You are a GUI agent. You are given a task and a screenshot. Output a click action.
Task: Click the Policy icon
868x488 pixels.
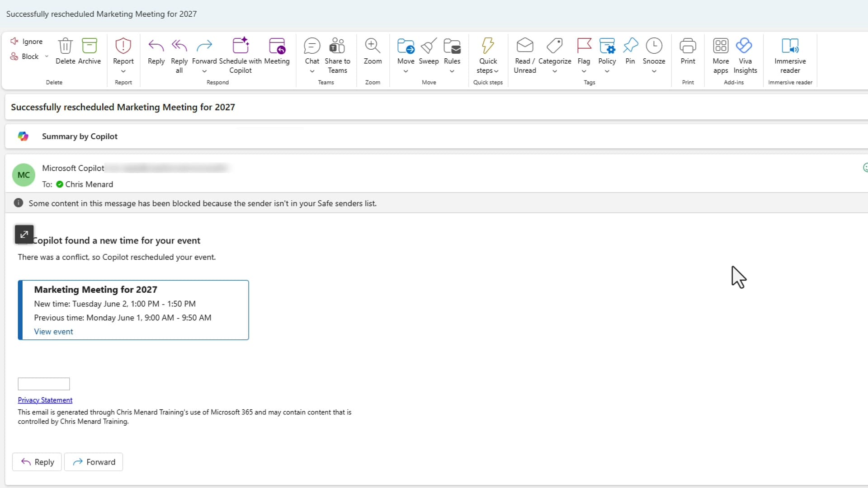(x=607, y=46)
